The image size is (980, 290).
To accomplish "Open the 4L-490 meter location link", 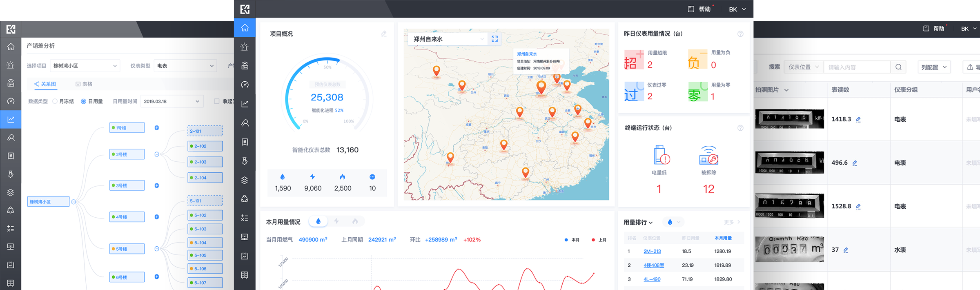I will 652,279.
